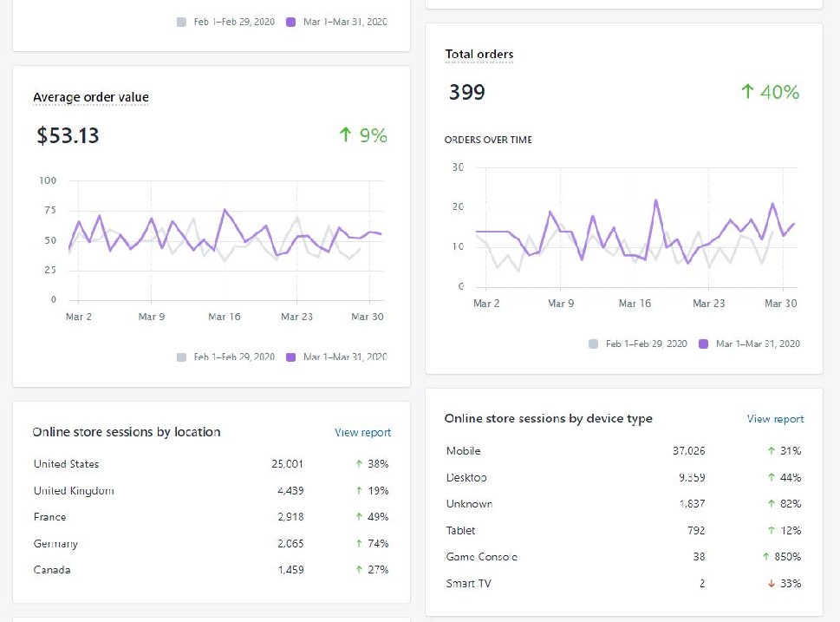Click the Tablet device row
Screen dimensions: 840x622
[x=623, y=530]
